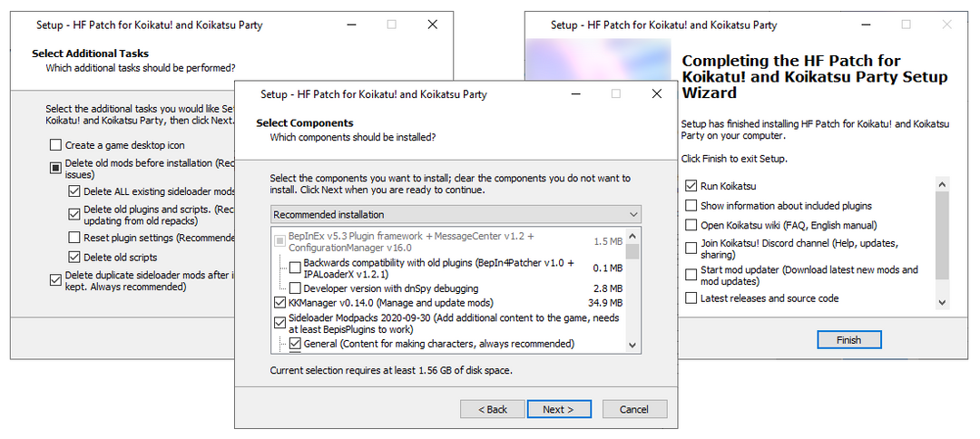Uncheck Run Koikatsu option
The width and height of the screenshot is (980, 439).
tap(691, 186)
